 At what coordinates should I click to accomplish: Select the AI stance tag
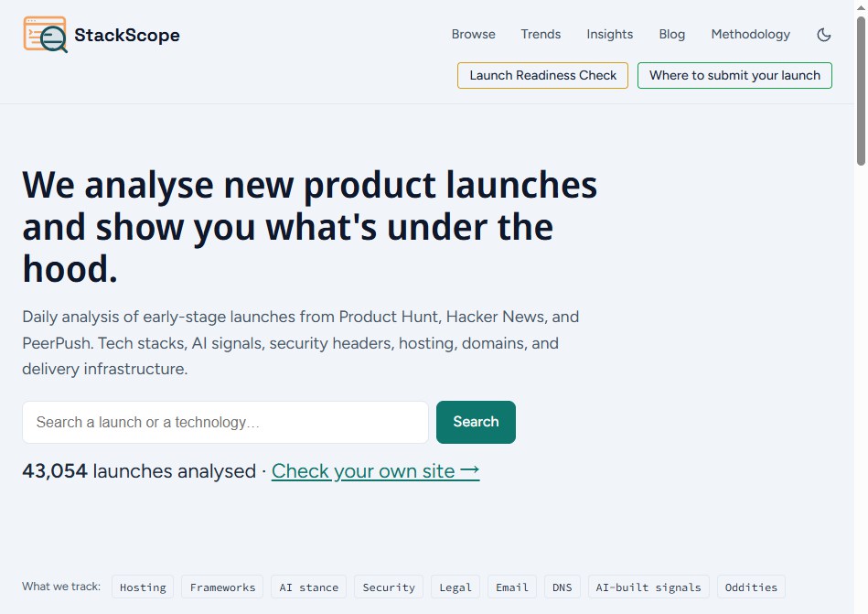(308, 587)
